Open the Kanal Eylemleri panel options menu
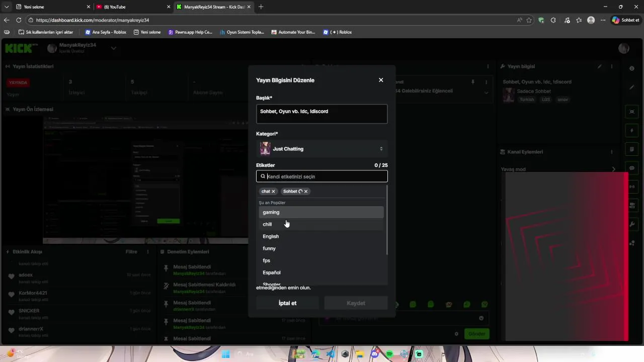Viewport: 644px width, 362px height. click(612, 152)
